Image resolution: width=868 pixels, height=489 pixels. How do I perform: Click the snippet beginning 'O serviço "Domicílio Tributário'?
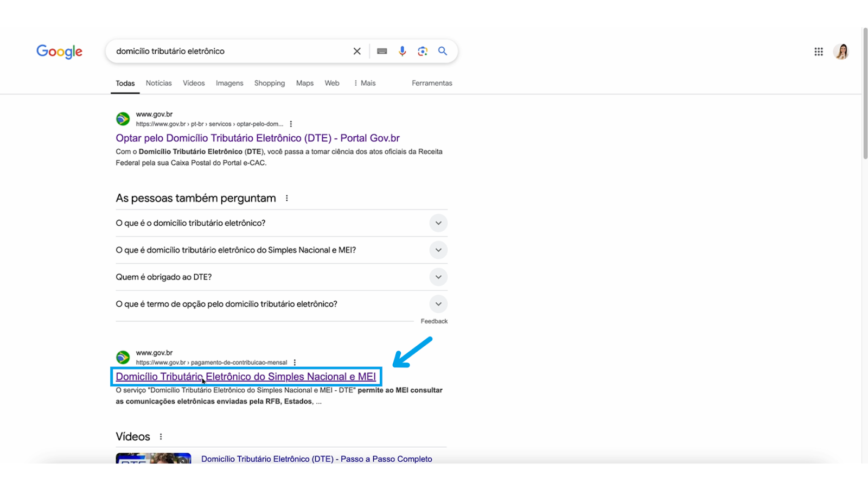(x=279, y=396)
